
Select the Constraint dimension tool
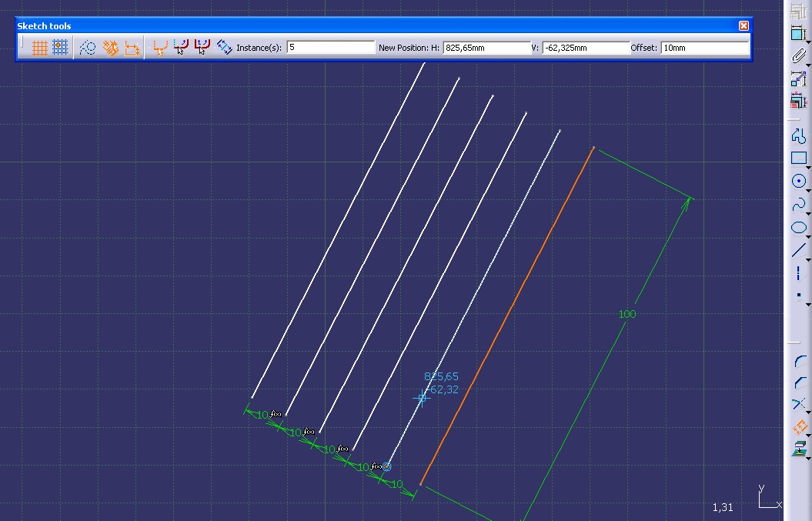tap(797, 32)
